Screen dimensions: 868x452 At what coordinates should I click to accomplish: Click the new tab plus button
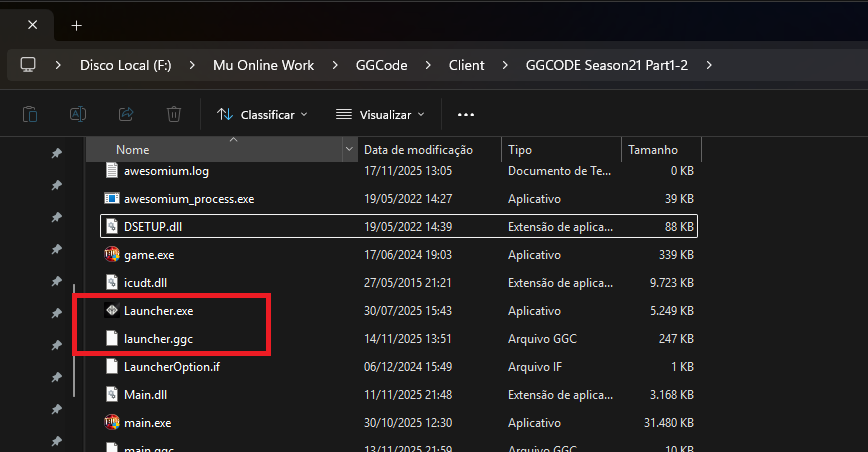pos(76,25)
